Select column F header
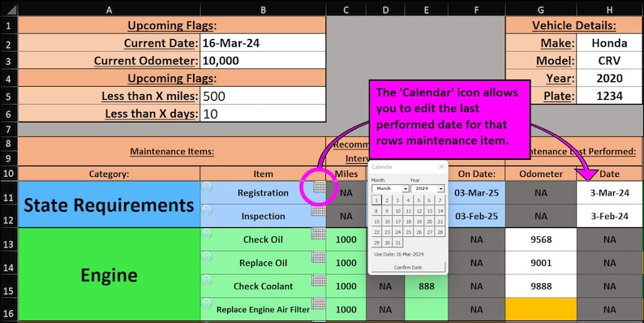The image size is (644, 323). (x=476, y=10)
